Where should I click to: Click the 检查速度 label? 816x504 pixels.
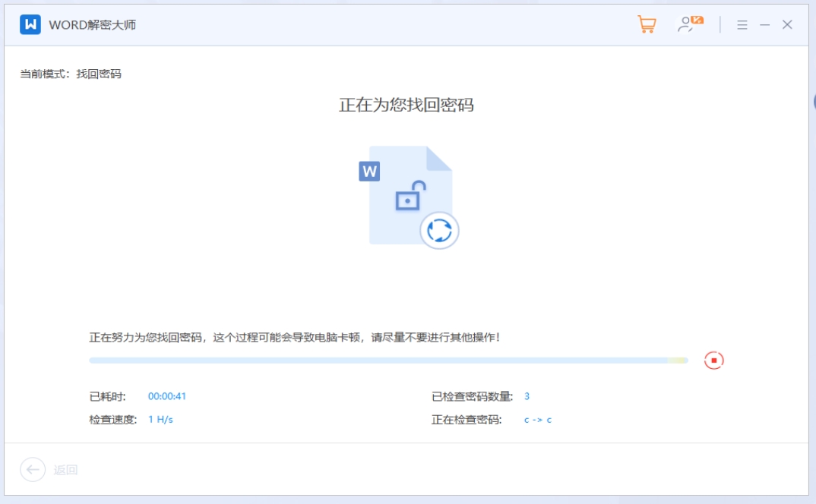[x=113, y=419]
